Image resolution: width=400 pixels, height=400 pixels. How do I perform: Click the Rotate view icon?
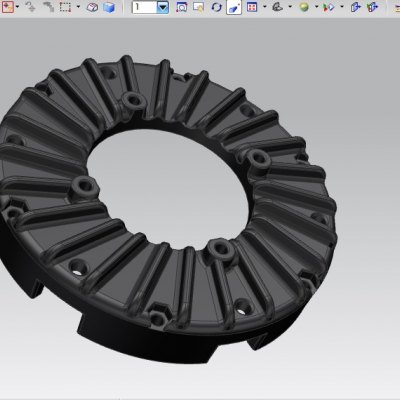(x=216, y=7)
